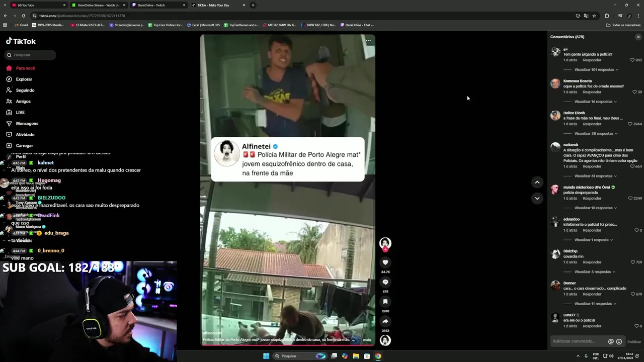Image resolution: width=644 pixels, height=362 pixels.
Task: Open Chrome icon in taskbar
Action: tap(378, 356)
